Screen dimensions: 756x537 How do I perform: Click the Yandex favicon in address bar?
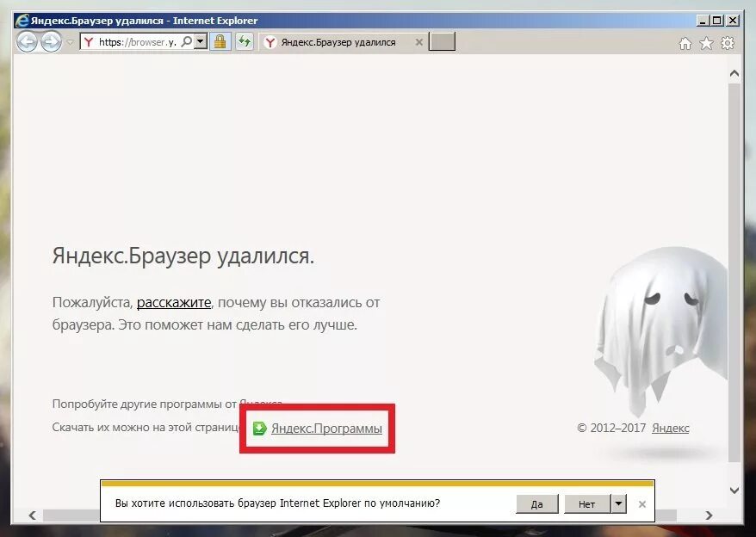coord(88,42)
